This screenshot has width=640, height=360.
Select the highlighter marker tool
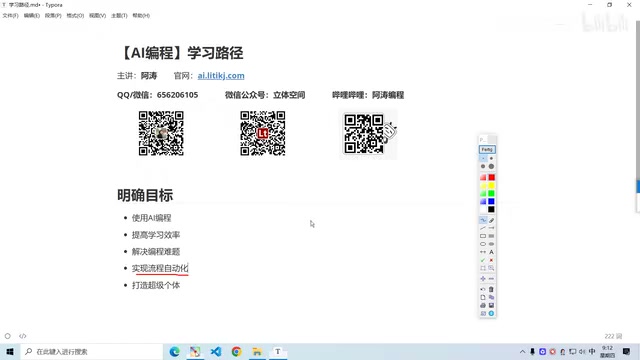pyautogui.click(x=491, y=220)
